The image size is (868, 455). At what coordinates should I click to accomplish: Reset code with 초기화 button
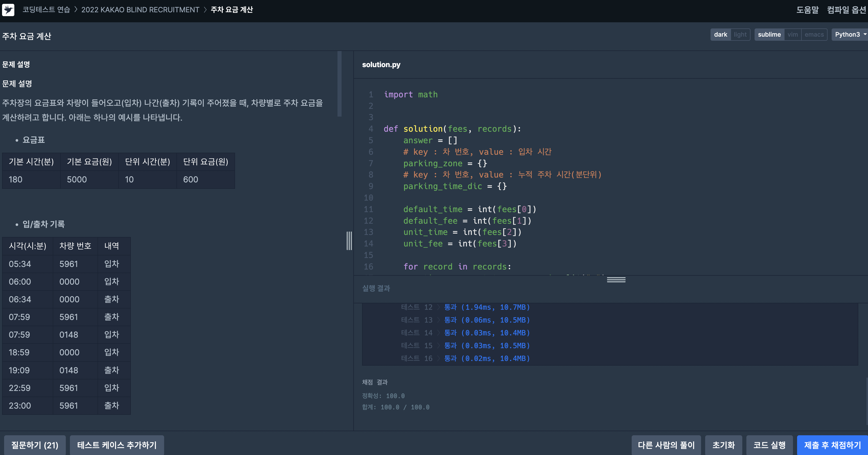point(723,445)
